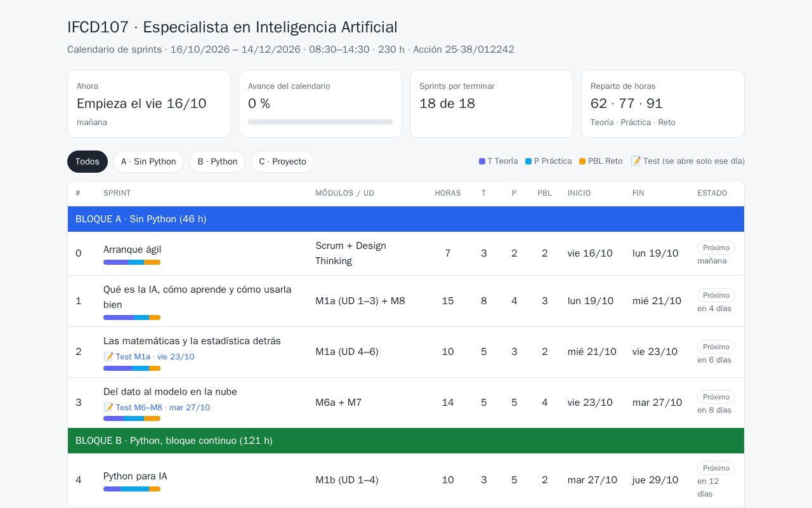Click the ESTADO column header
The height and width of the screenshot is (508, 812).
point(712,193)
